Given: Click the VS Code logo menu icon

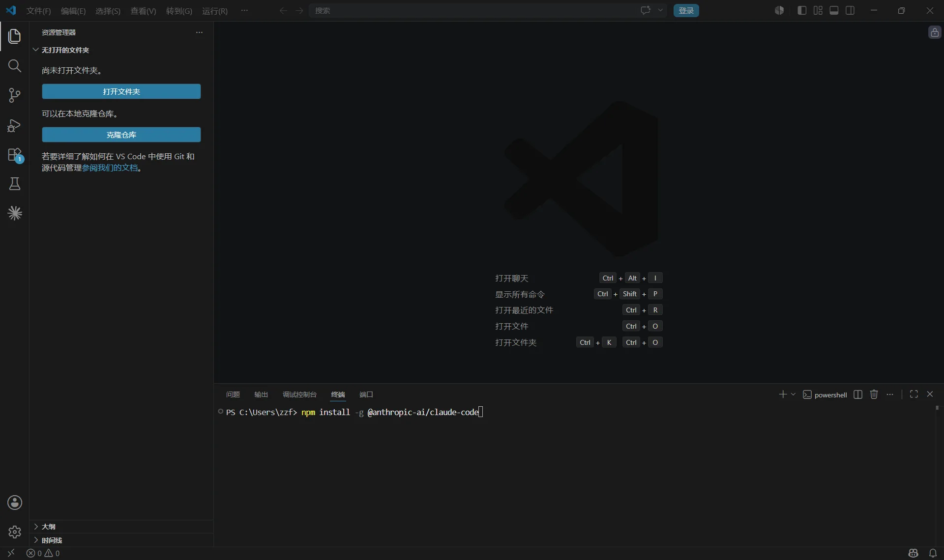Looking at the screenshot, I should pos(11,10).
